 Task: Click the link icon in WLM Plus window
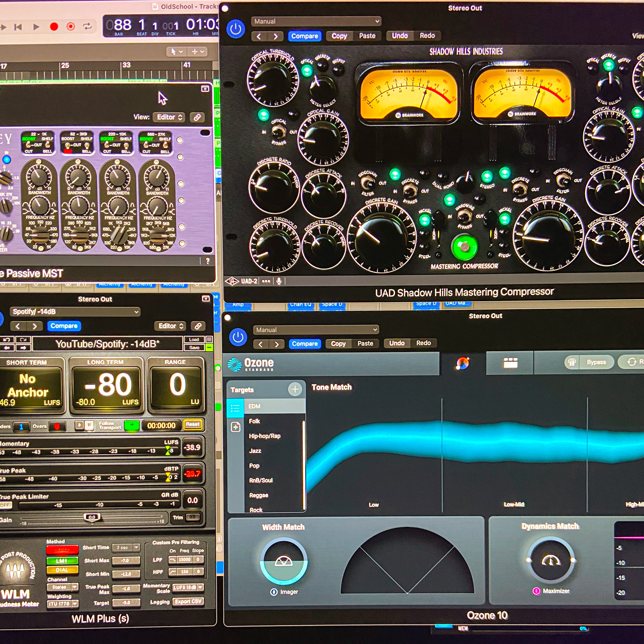[x=198, y=326]
